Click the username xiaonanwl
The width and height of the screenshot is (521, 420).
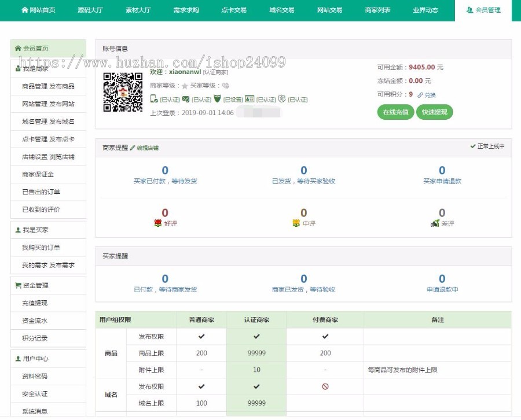(185, 72)
